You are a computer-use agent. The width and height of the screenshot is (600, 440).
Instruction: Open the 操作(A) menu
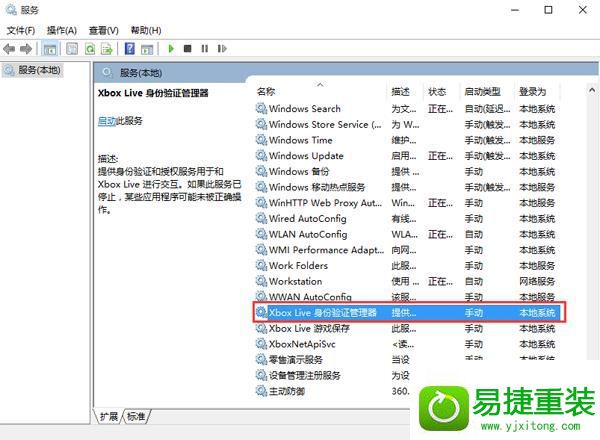click(x=62, y=30)
